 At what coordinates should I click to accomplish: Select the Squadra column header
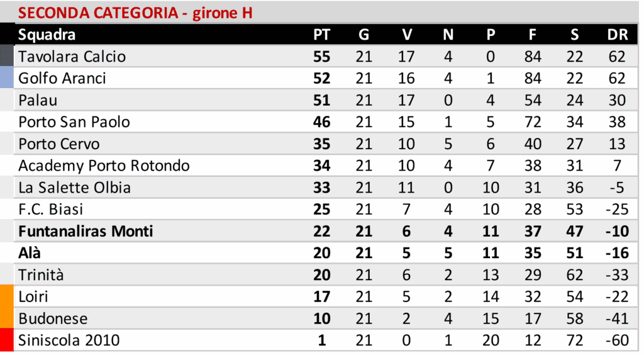click(47, 35)
